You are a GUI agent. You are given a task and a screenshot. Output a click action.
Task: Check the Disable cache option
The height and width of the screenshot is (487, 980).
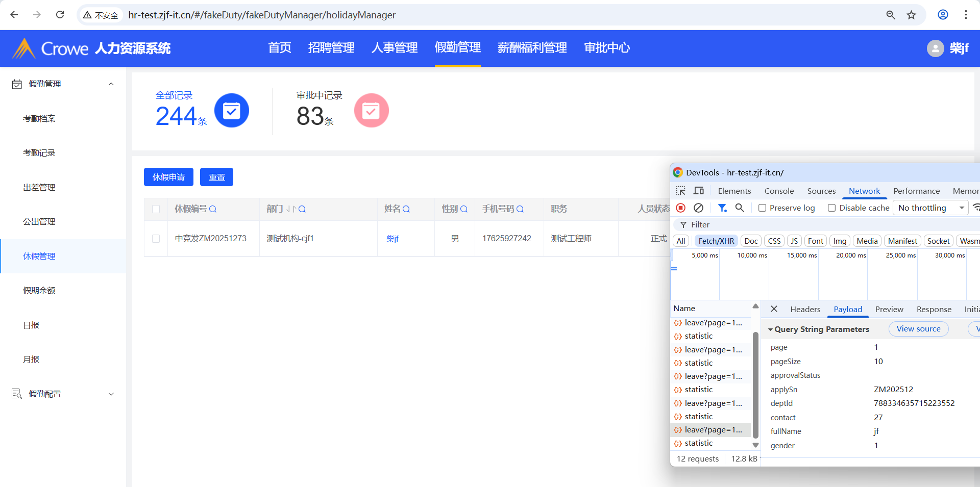click(x=831, y=208)
